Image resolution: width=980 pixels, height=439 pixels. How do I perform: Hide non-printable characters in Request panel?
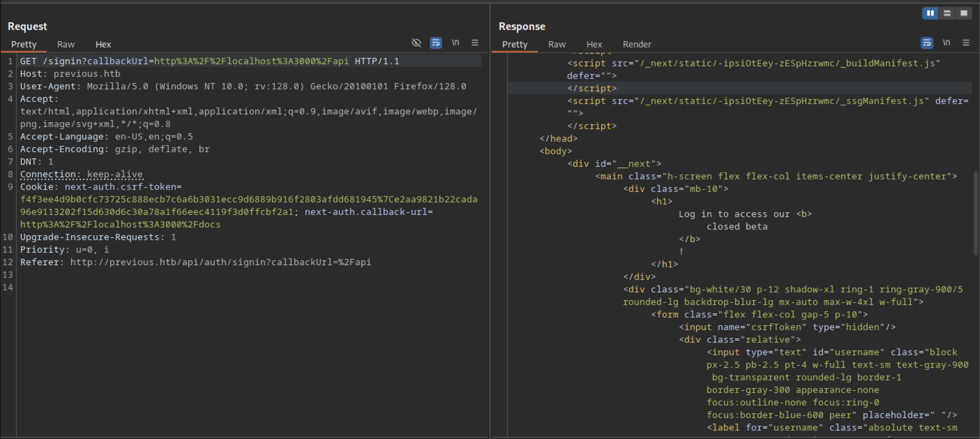pyautogui.click(x=416, y=43)
